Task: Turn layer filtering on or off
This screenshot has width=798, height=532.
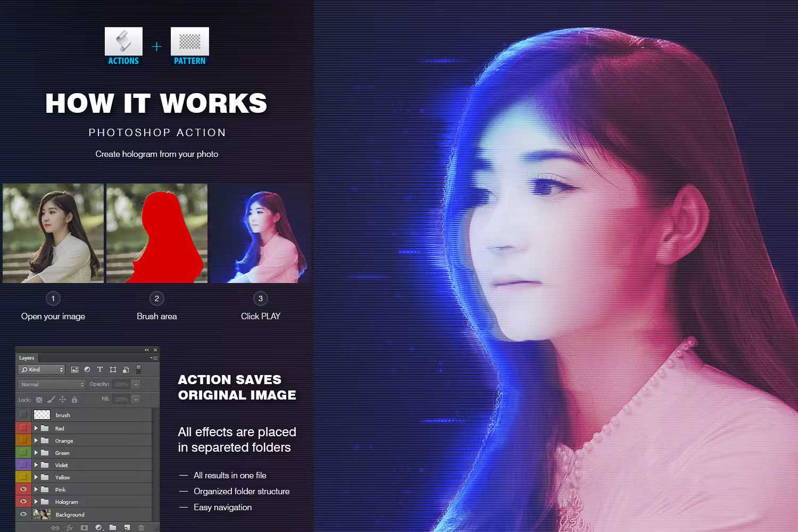Action: [x=138, y=369]
